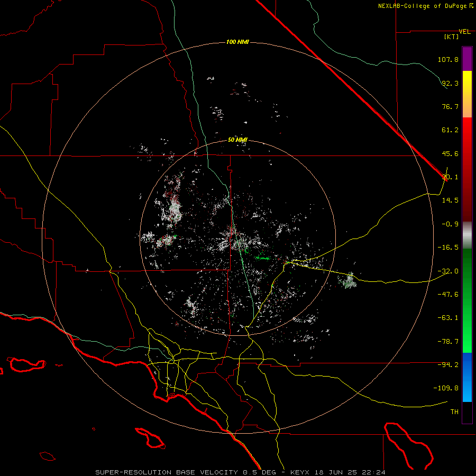476x476 pixels.
Task: Click the -94.2 legend value
Action: tap(448, 364)
